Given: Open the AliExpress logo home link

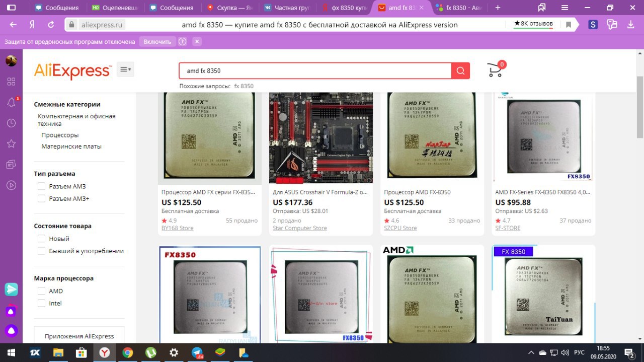Looking at the screenshot, I should click(x=73, y=71).
